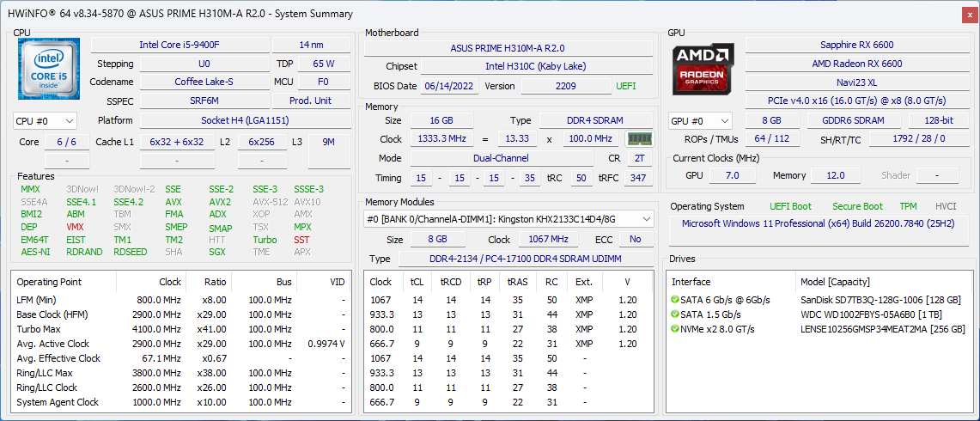Expand the Kingston memory module dropdown
Image resolution: width=980 pixels, height=421 pixels.
click(508, 219)
